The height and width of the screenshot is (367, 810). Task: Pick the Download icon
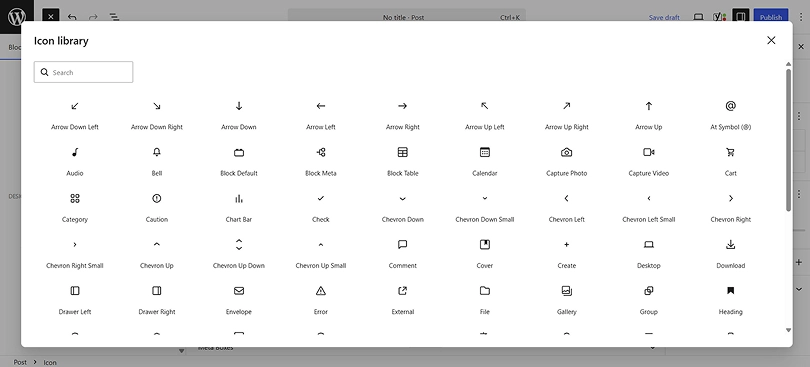pyautogui.click(x=730, y=244)
